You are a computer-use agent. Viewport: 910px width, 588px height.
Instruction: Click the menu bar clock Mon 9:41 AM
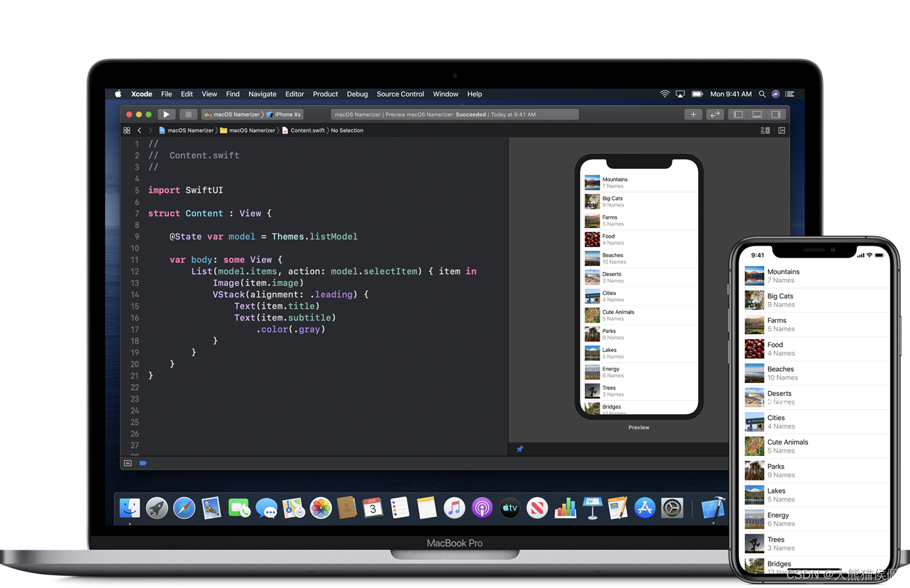(x=730, y=94)
